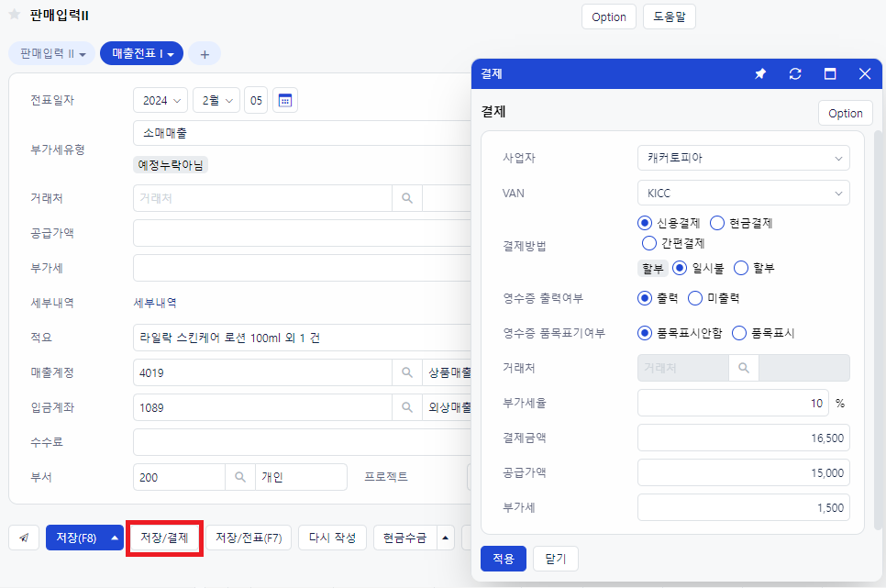Open the year 2024 dropdown
Image resolution: width=886 pixels, height=588 pixels.
tap(161, 101)
